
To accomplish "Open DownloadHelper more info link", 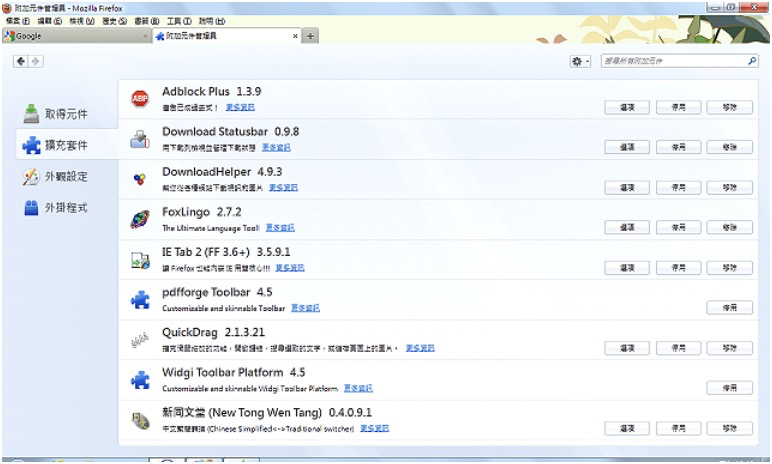I will click(284, 187).
